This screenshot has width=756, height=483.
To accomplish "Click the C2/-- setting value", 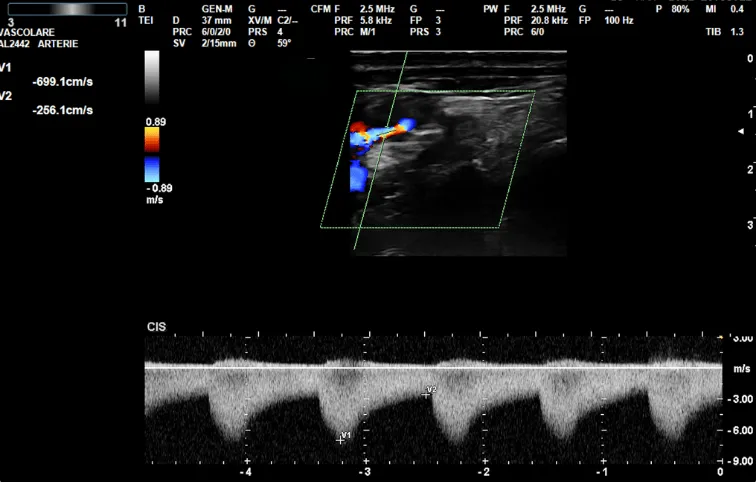I will [x=287, y=21].
